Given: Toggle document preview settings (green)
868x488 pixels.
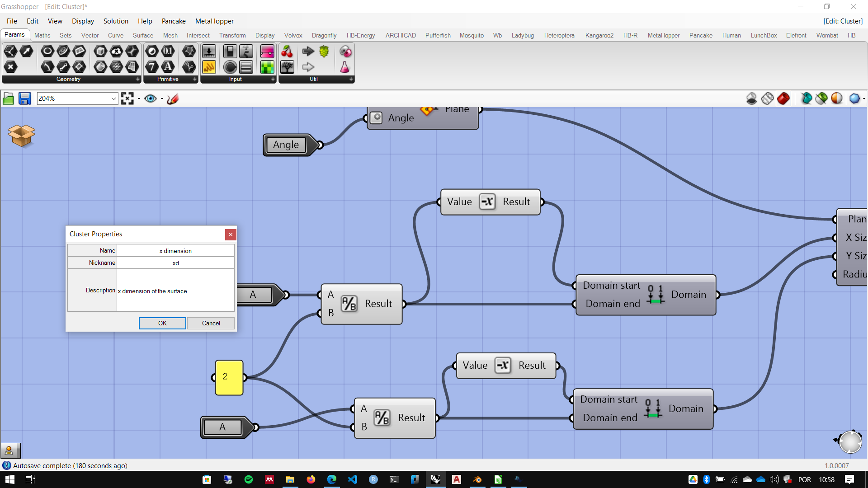Looking at the screenshot, I should (821, 99).
